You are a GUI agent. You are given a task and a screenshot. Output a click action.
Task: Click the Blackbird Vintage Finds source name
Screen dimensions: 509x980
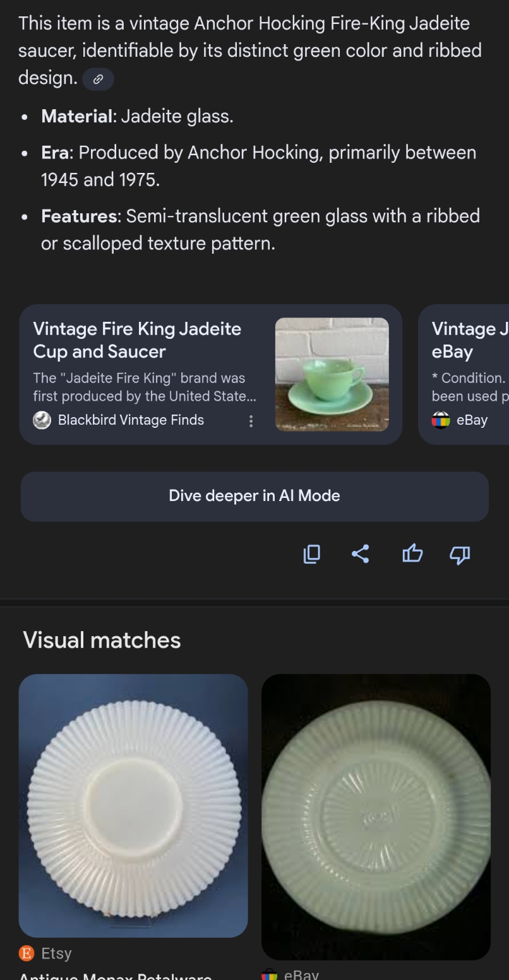pyautogui.click(x=131, y=420)
